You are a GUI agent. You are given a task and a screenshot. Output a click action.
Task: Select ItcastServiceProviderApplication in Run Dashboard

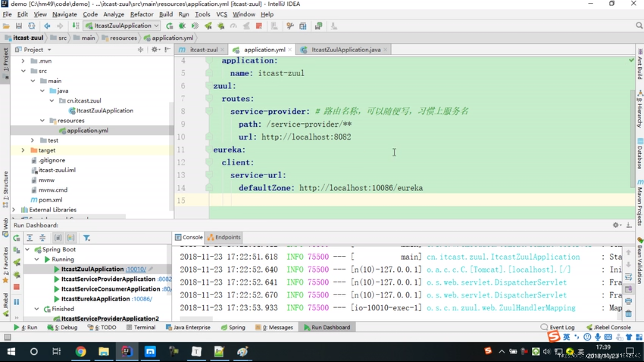click(108, 279)
